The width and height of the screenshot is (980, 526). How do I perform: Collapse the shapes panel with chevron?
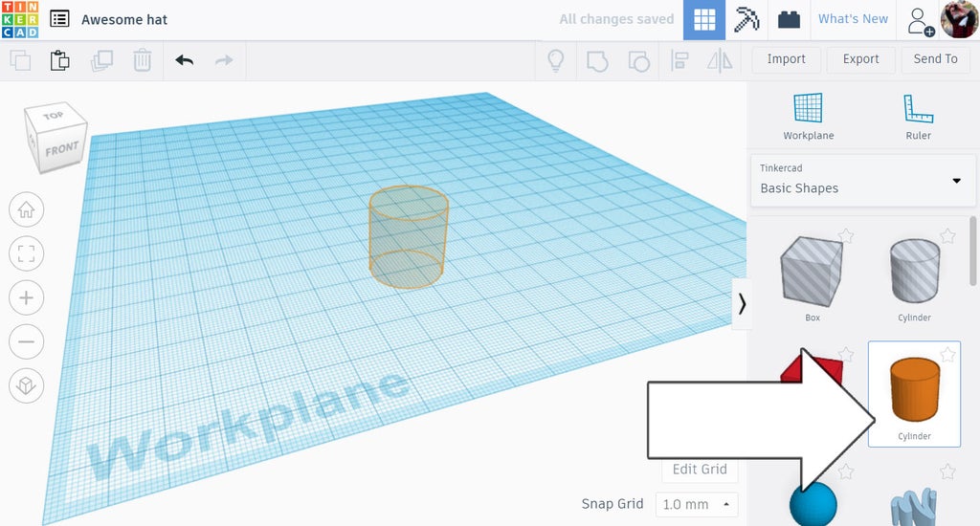742,304
